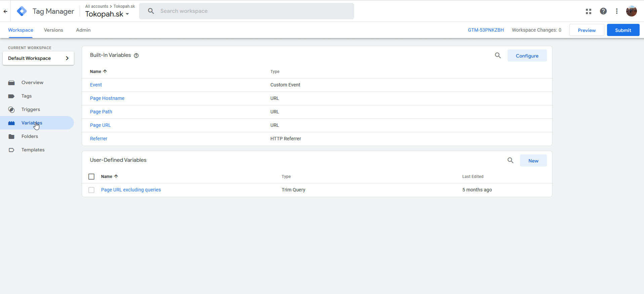The image size is (644, 294).
Task: Search within User-Defined Variables
Action: tap(510, 160)
